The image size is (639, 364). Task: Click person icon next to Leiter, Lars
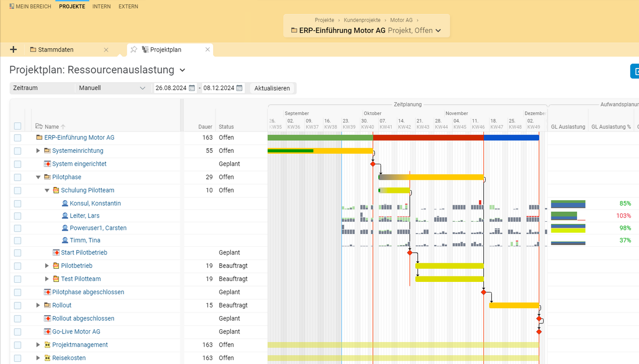(x=65, y=216)
